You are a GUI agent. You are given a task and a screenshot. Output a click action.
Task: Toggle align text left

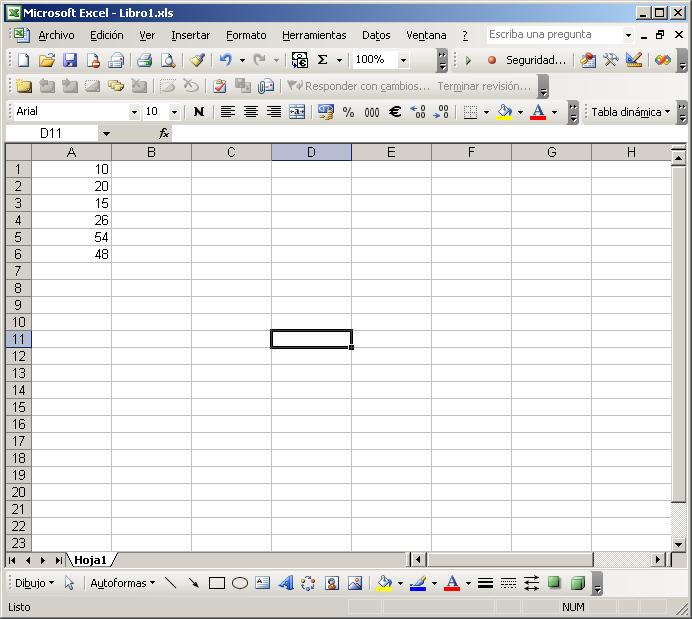[x=228, y=112]
